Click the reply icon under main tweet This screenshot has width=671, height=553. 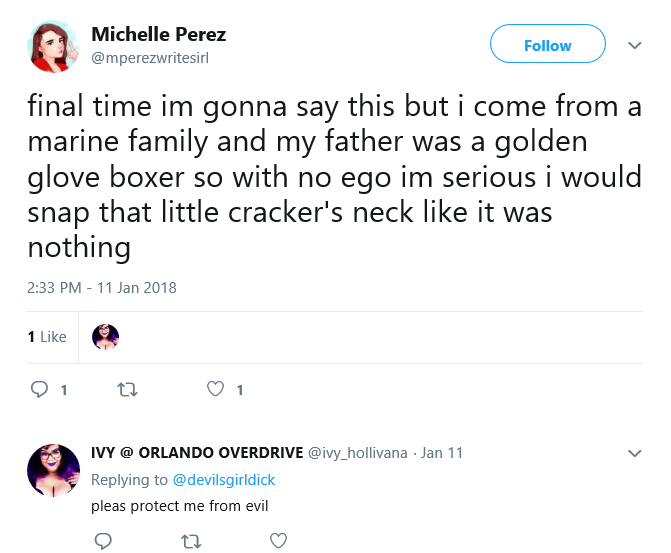click(39, 389)
